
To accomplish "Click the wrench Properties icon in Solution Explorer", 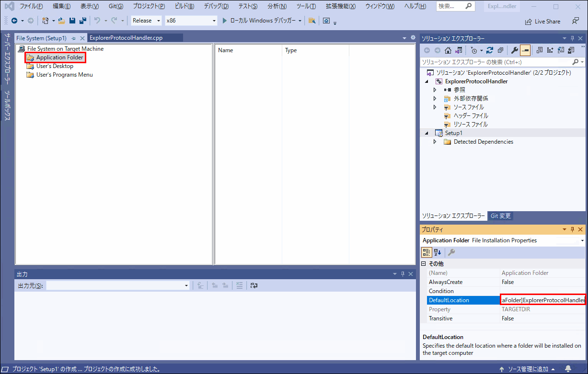I will click(515, 50).
